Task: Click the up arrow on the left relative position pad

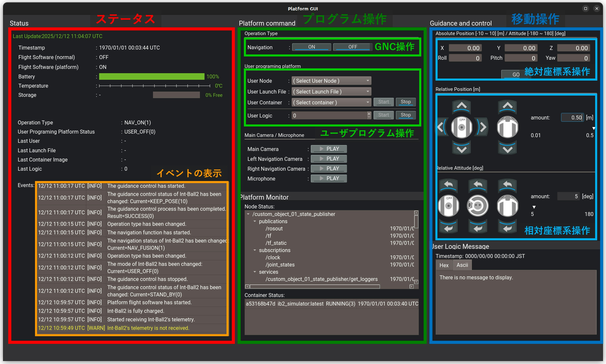Action: 461,106
